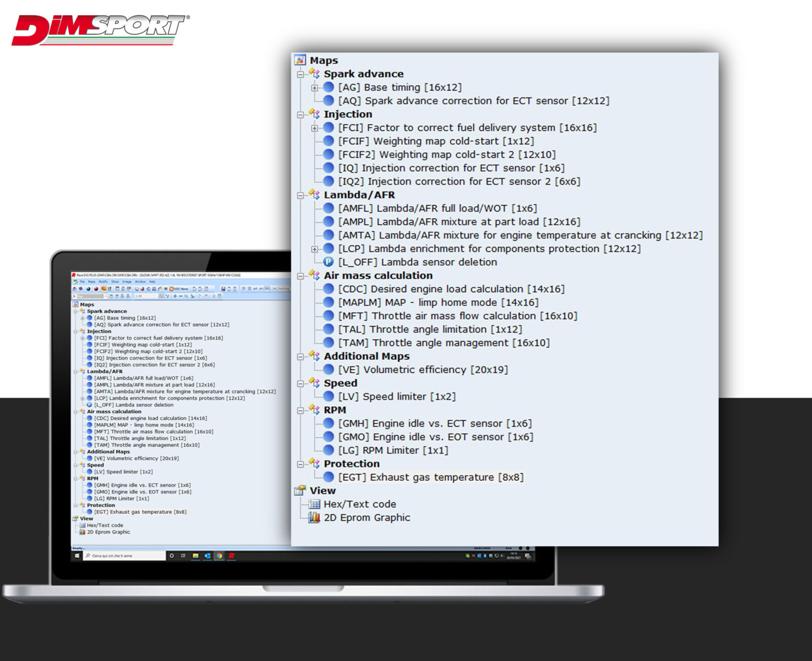The height and width of the screenshot is (661, 812).
Task: Open Chrome from the laptop taskbar
Action: [219, 556]
